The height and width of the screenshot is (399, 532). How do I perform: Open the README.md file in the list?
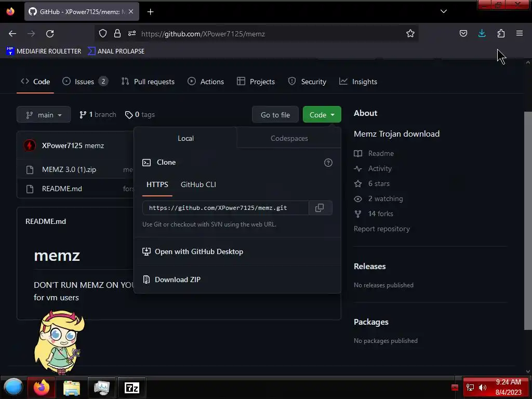(x=62, y=189)
